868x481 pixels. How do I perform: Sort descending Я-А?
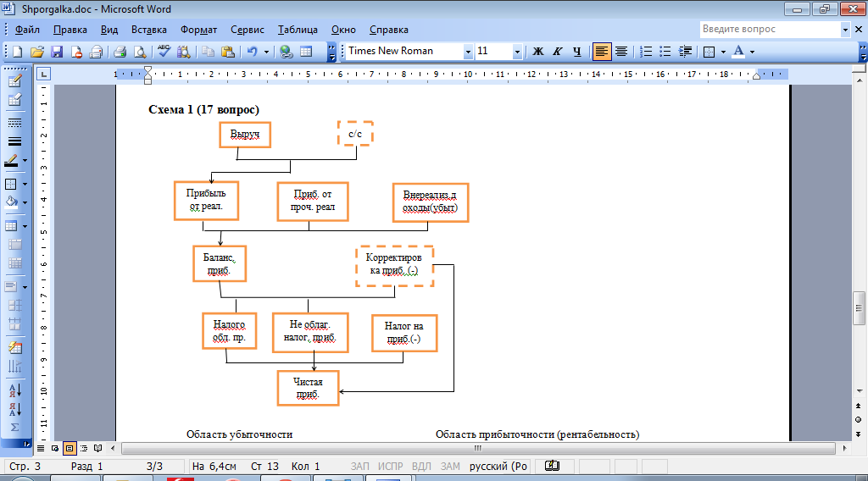(x=15, y=409)
